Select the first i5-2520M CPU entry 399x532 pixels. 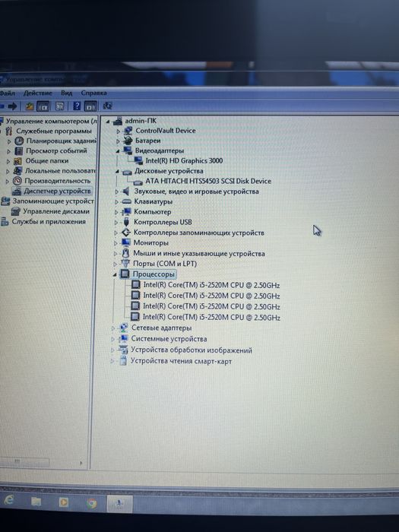pyautogui.click(x=211, y=285)
